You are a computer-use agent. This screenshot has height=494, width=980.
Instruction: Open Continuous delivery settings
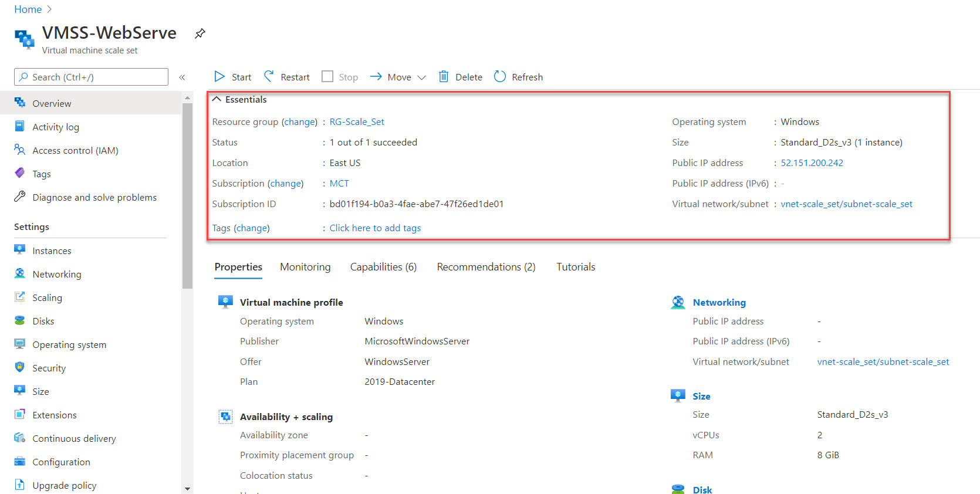tap(74, 439)
